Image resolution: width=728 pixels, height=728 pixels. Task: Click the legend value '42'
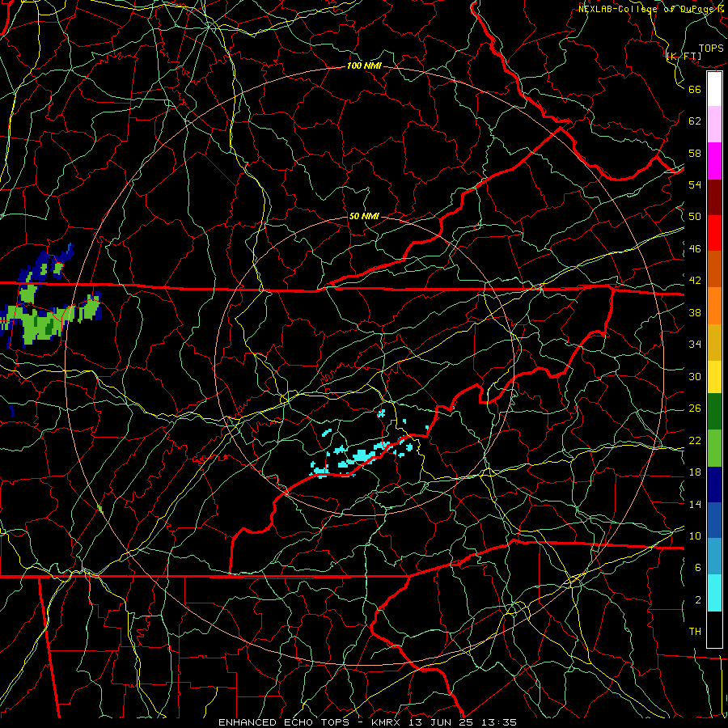click(695, 281)
